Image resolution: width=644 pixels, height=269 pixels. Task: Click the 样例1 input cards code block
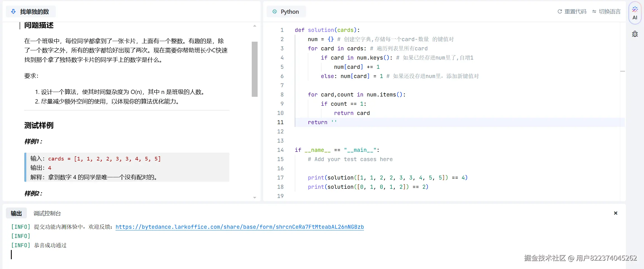pos(104,159)
